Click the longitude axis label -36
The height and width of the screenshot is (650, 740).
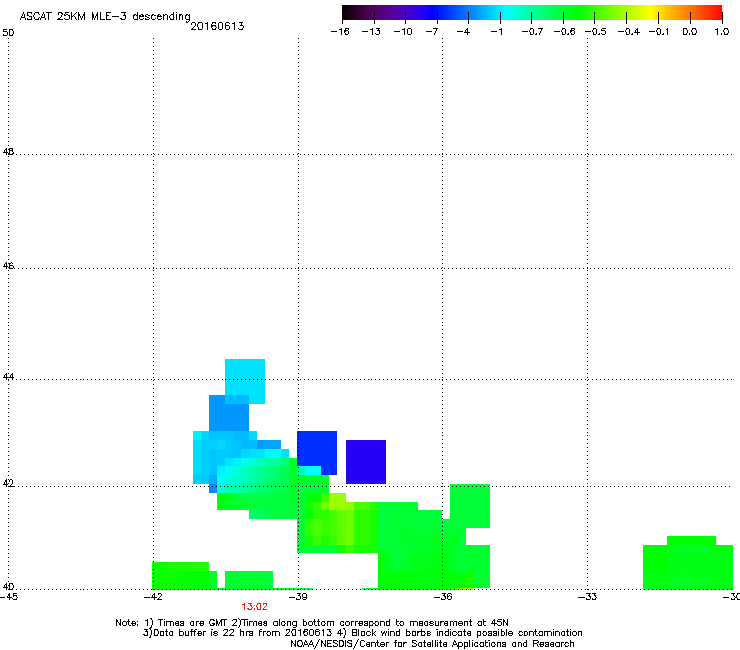(442, 597)
